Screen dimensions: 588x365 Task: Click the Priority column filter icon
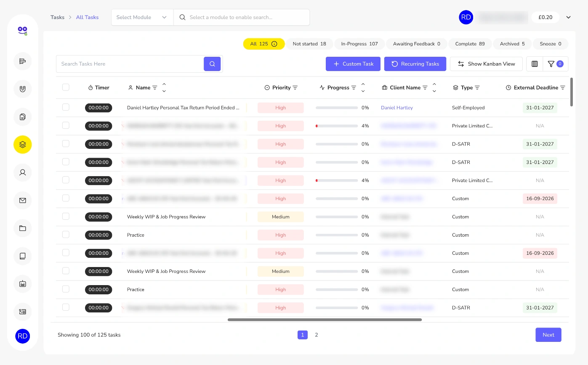click(295, 88)
